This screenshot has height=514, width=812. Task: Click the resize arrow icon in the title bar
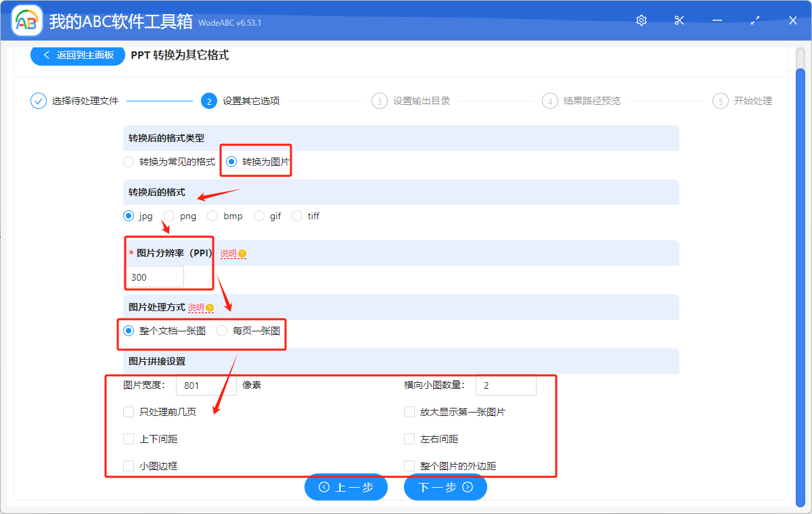(x=754, y=20)
